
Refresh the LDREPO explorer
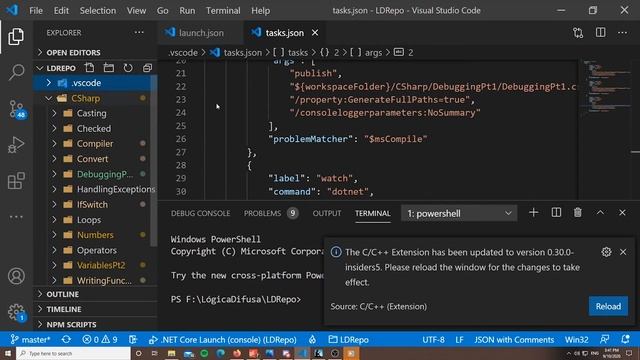(x=128, y=68)
